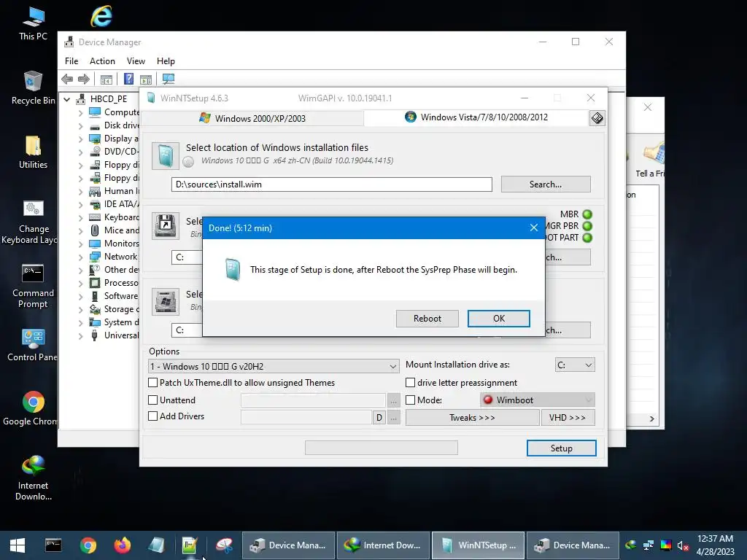Image resolution: width=747 pixels, height=560 pixels.
Task: Open Help menu in Device Manager
Action: (x=166, y=61)
